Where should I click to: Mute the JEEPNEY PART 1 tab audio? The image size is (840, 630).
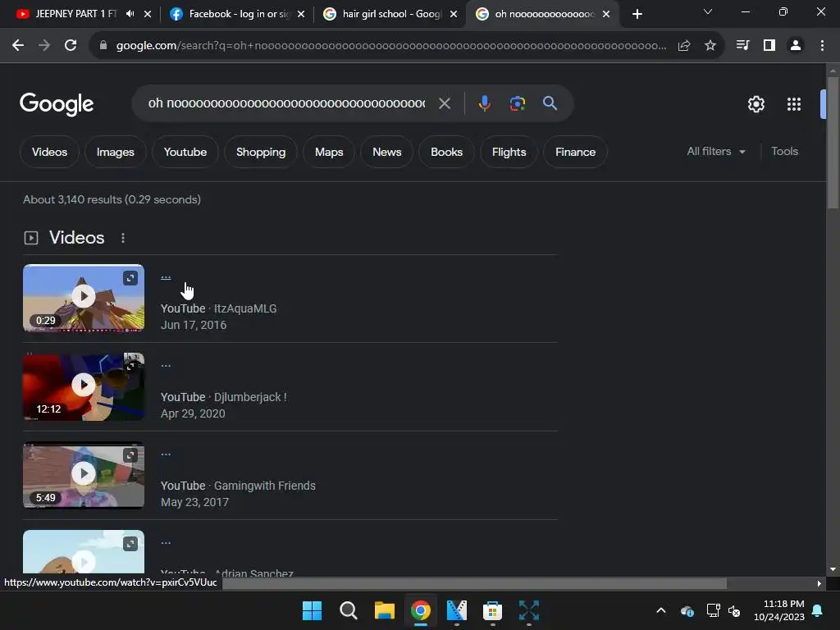(130, 14)
